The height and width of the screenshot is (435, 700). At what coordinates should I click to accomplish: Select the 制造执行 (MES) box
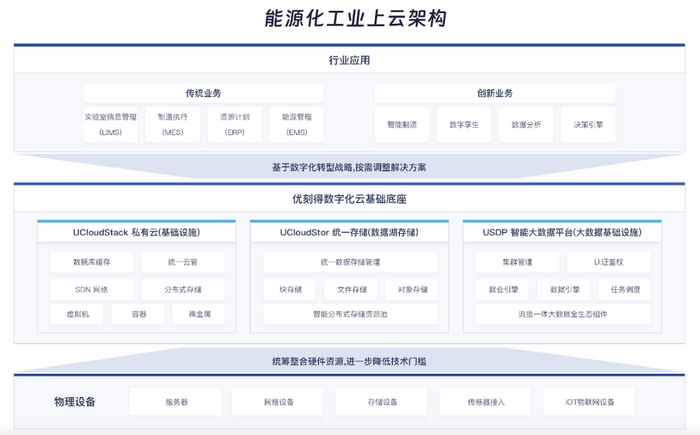(x=172, y=125)
